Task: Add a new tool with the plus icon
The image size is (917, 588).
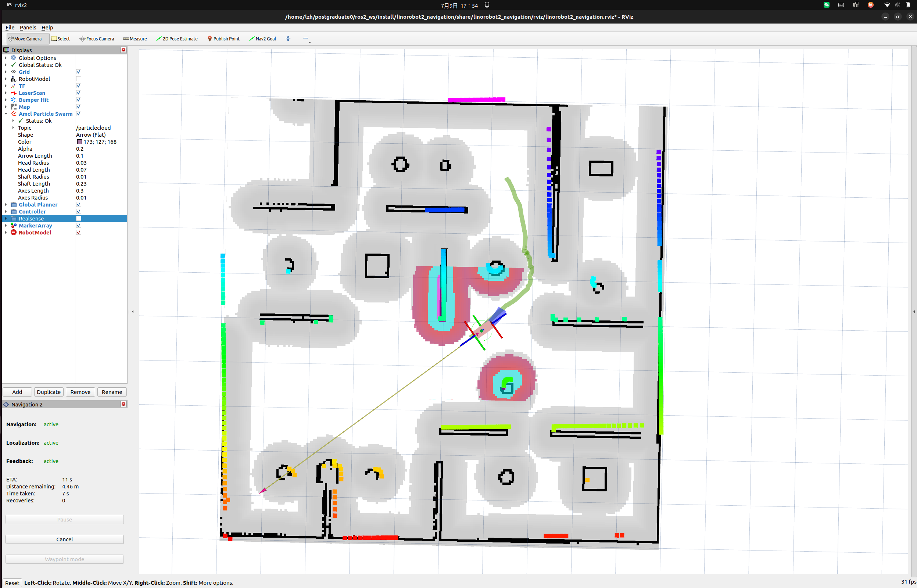Action: click(x=288, y=39)
